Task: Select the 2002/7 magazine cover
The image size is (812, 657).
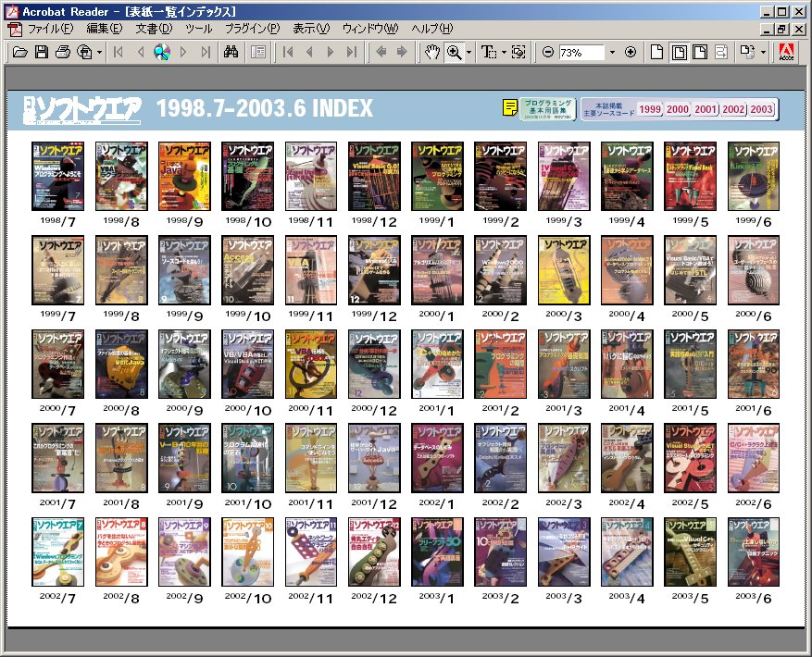Action: 58,552
